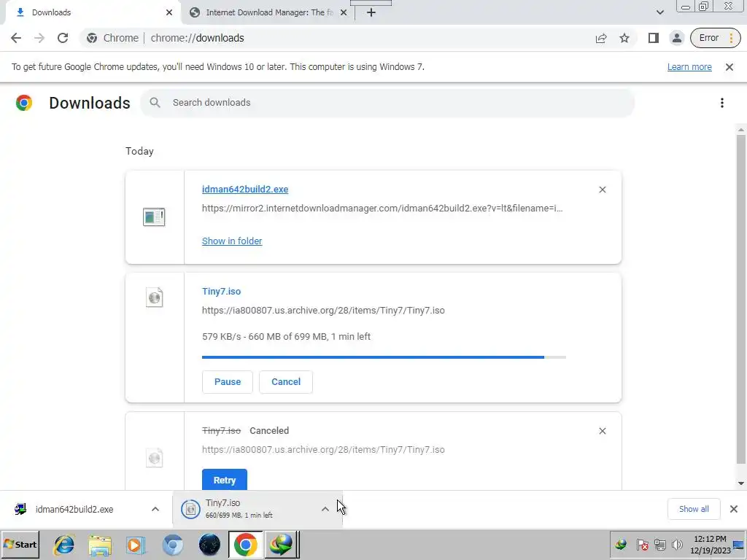Open the Downloads page three-dot menu

(x=722, y=103)
